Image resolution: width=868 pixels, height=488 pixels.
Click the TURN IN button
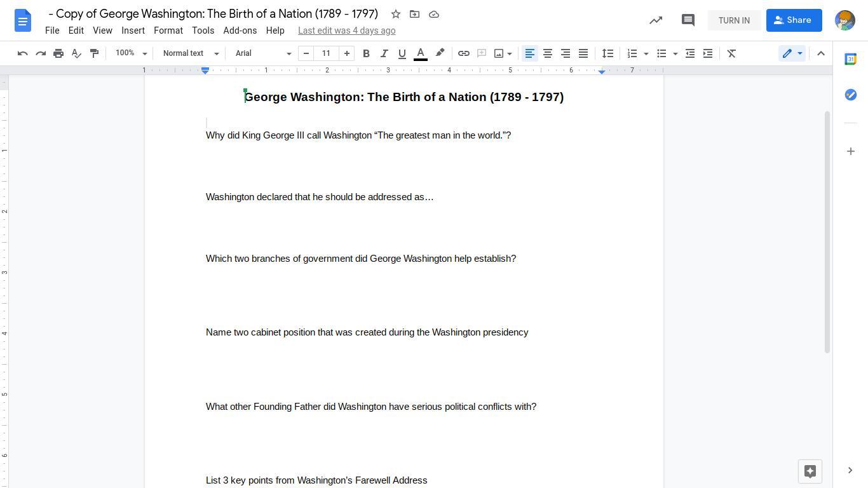(734, 20)
